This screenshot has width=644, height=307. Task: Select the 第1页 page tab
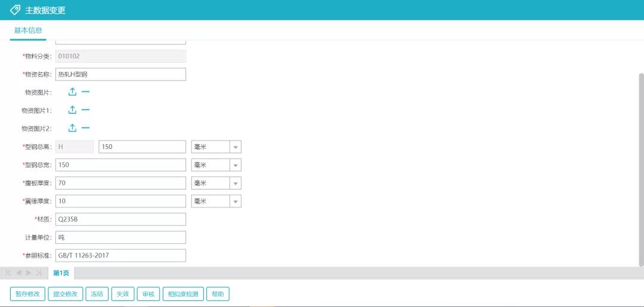[x=61, y=273]
